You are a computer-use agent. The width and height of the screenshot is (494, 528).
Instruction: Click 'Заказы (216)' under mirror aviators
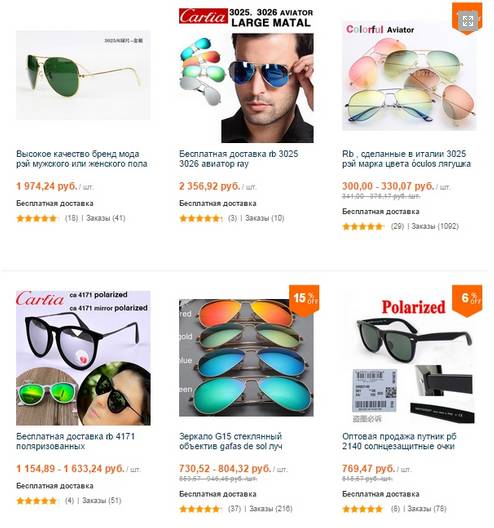(271, 508)
